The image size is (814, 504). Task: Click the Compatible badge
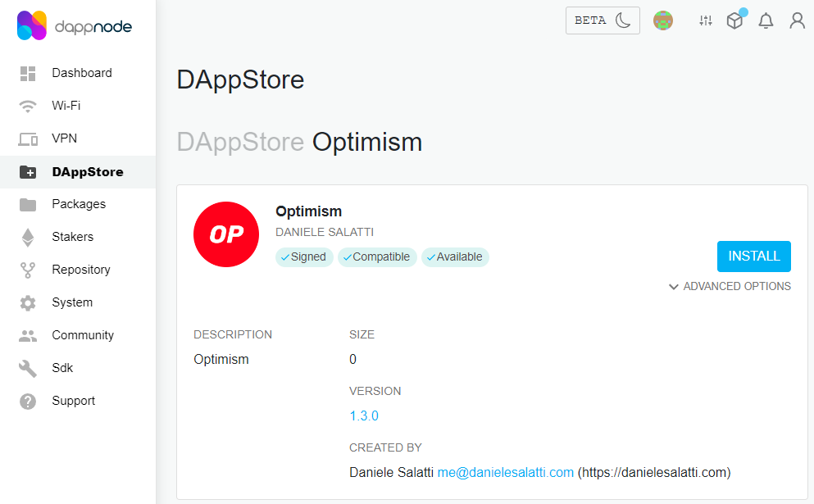pyautogui.click(x=377, y=257)
